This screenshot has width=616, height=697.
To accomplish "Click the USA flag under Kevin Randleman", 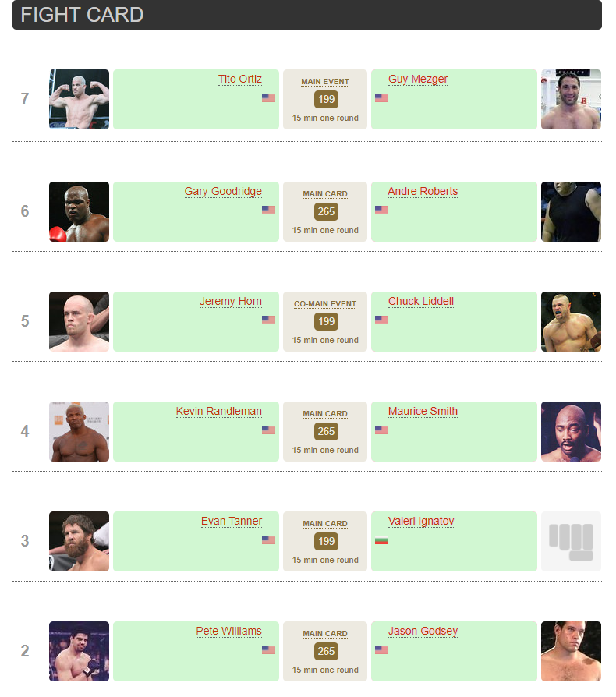I will pyautogui.click(x=268, y=430).
